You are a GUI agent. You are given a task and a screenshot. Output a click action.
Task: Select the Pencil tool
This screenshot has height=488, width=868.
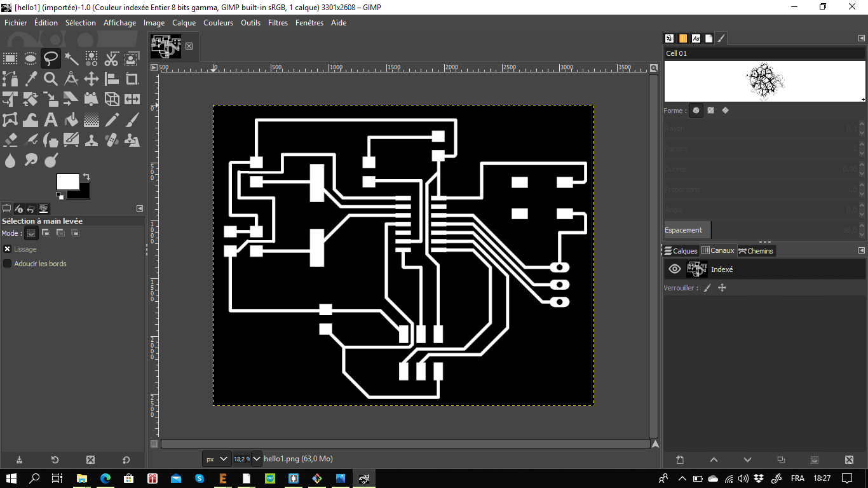[112, 120]
